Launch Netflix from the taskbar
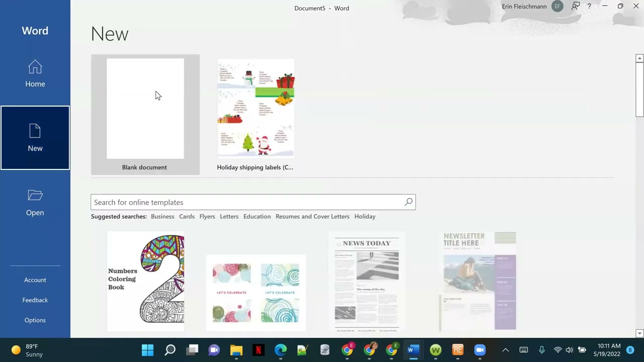 (259, 350)
